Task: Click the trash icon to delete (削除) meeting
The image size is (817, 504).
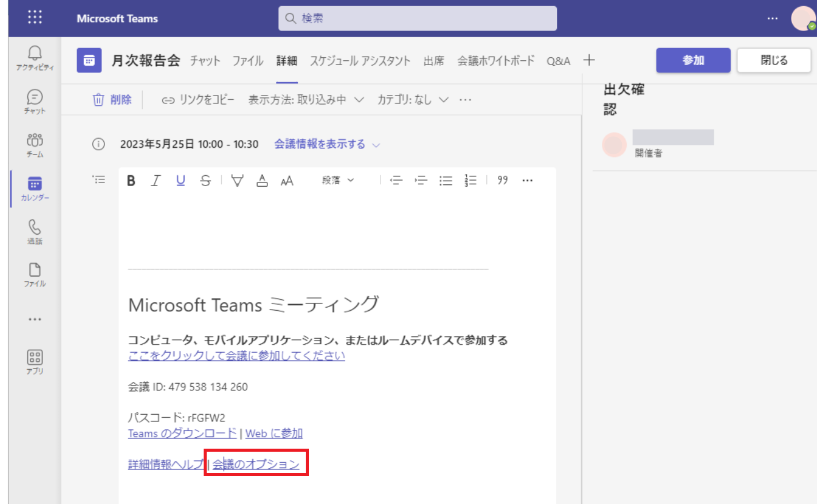Action: pos(98,100)
